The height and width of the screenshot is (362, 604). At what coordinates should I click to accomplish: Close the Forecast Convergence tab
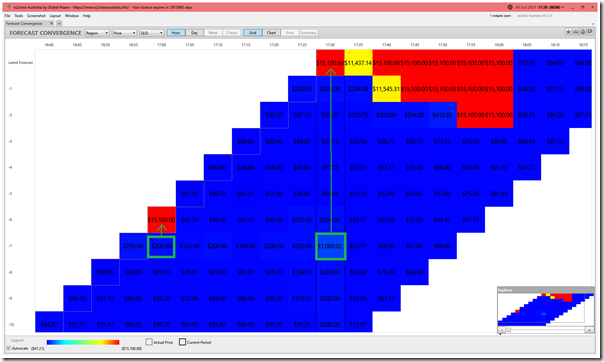(x=52, y=23)
